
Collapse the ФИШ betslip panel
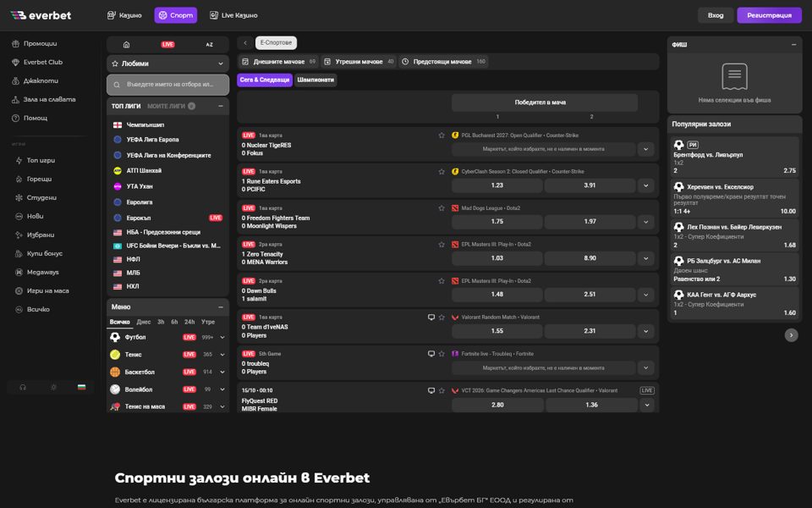793,45
